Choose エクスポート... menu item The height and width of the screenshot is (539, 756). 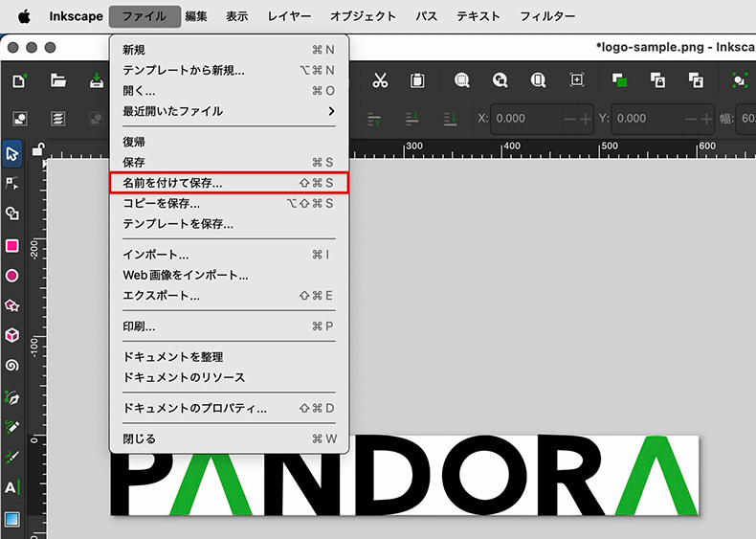click(x=229, y=295)
